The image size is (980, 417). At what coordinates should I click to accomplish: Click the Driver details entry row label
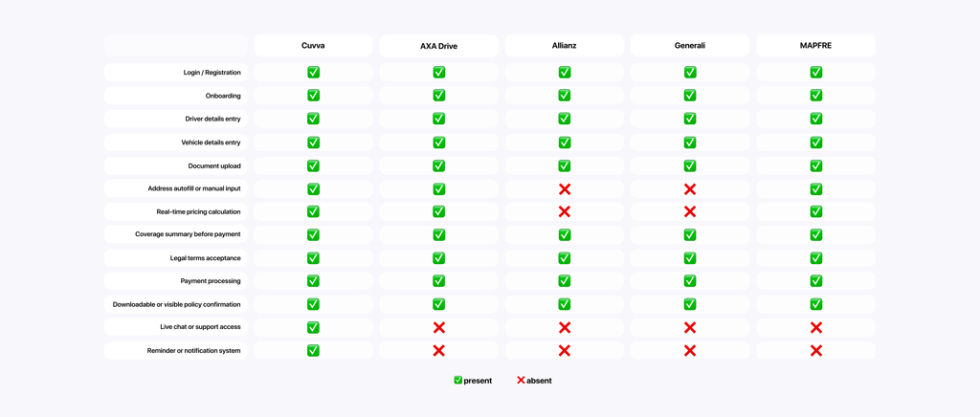[x=212, y=119]
